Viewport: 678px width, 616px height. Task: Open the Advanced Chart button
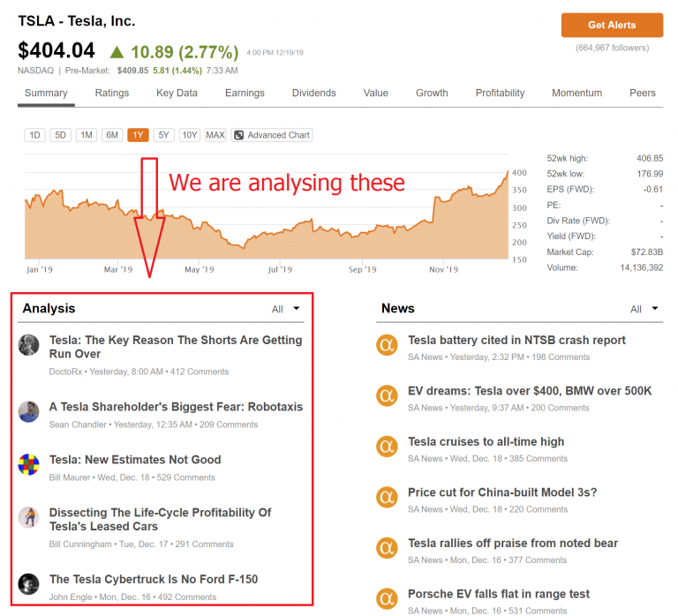tap(272, 135)
